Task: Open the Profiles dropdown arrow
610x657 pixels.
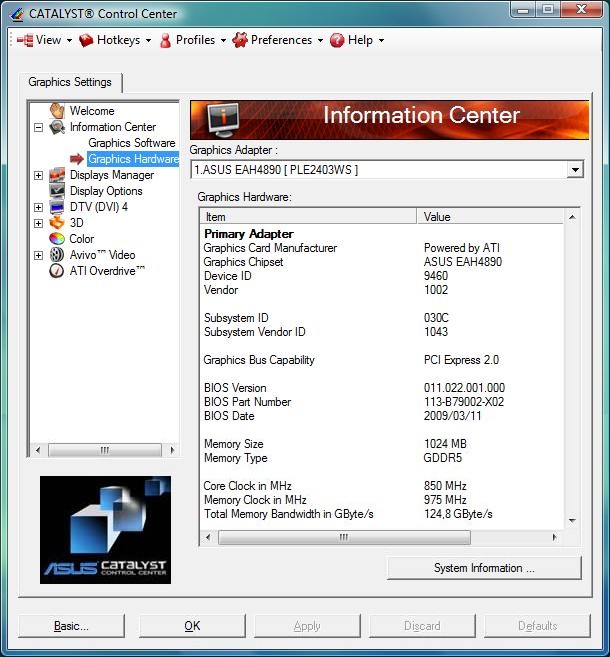Action: coord(223,41)
